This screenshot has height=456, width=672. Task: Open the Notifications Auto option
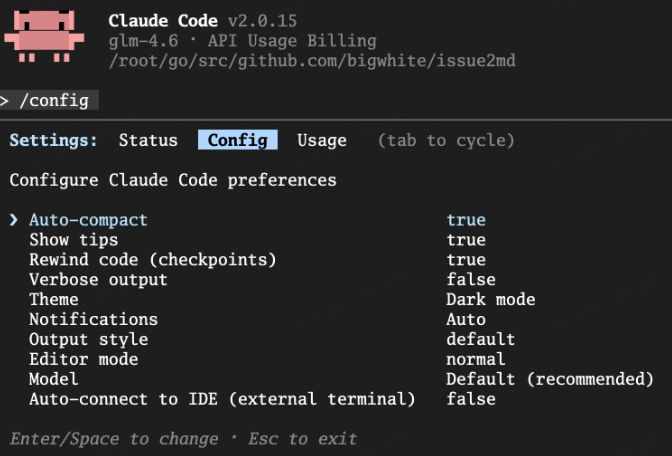point(466,320)
